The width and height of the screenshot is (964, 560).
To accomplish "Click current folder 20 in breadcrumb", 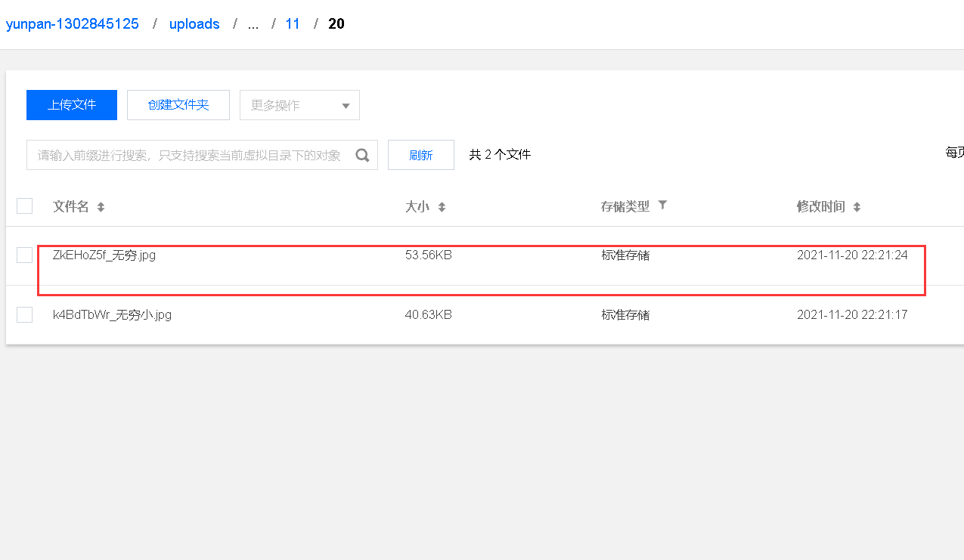I will tap(336, 24).
